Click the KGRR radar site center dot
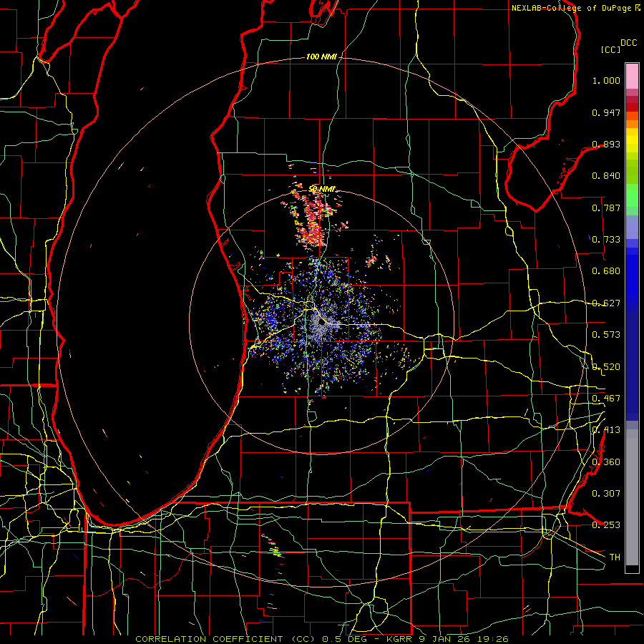Image resolution: width=644 pixels, height=644 pixels. tap(321, 323)
